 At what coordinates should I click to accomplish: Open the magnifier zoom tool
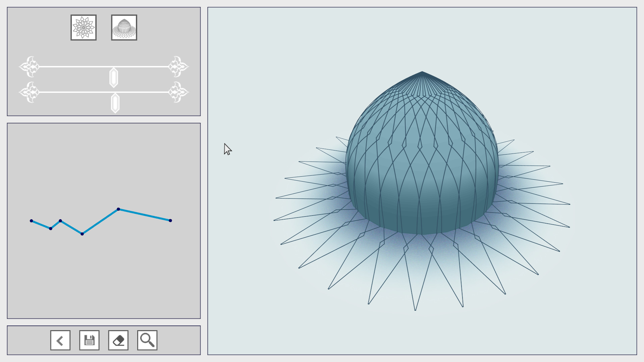click(147, 340)
